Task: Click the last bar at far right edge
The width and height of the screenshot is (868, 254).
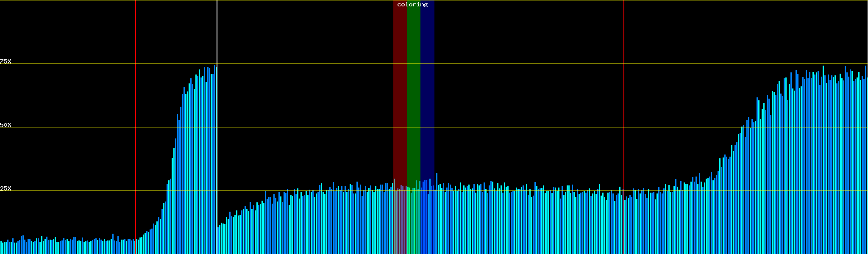Action: [x=867, y=169]
